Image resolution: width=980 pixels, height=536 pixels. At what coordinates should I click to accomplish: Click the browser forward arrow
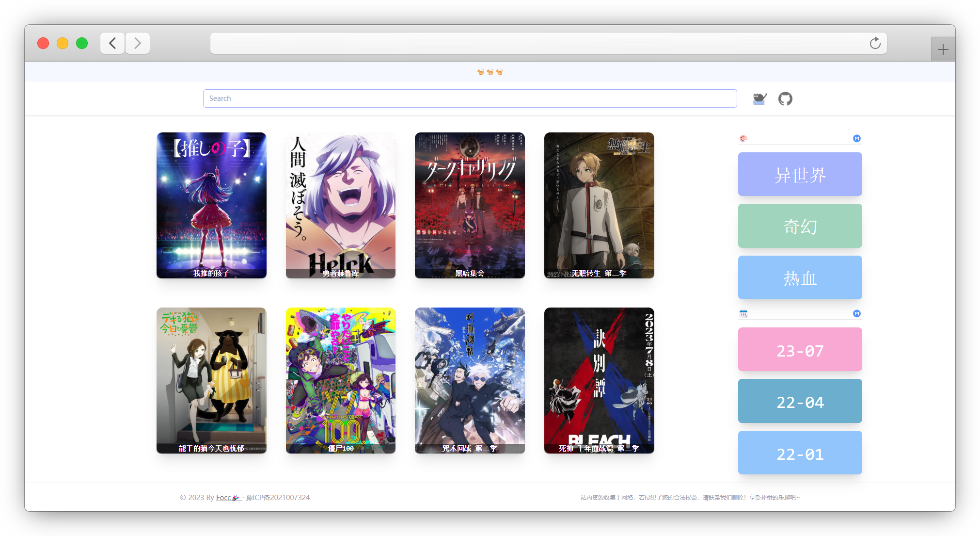tap(138, 43)
